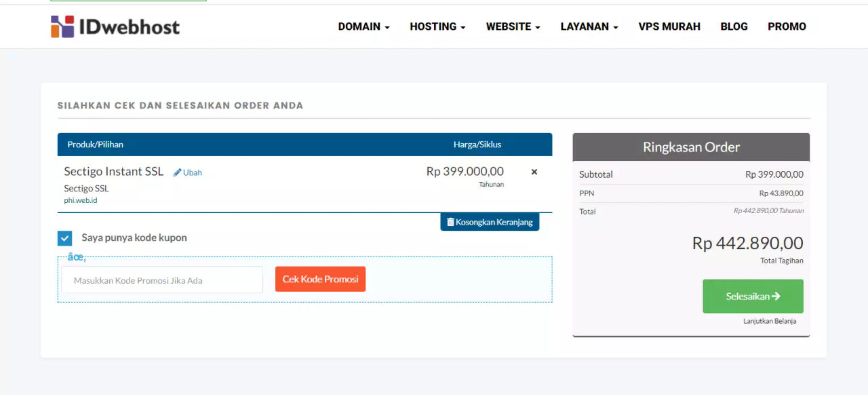Click Lanjutkan Belanja link
Viewport: 868px width, 395px height.
tap(770, 321)
